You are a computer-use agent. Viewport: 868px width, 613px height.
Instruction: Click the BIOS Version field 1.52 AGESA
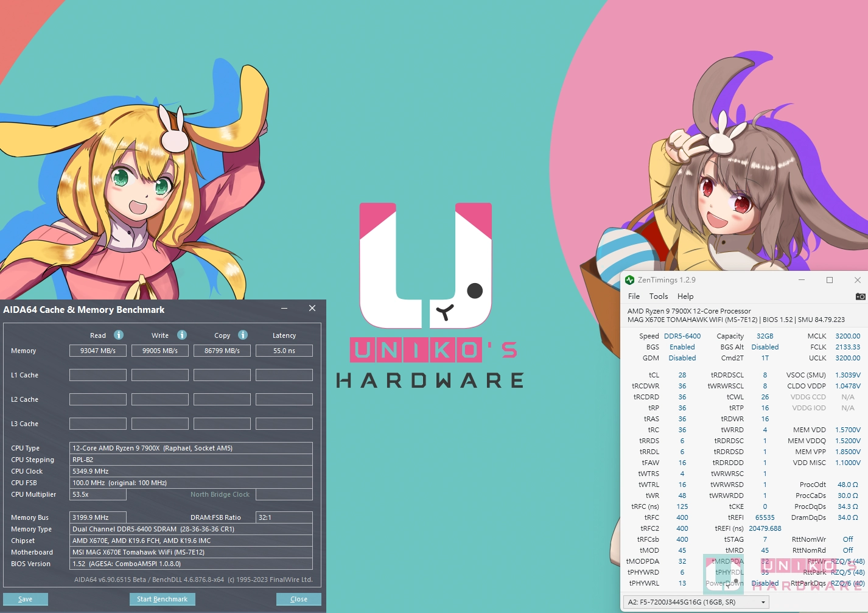[191, 564]
